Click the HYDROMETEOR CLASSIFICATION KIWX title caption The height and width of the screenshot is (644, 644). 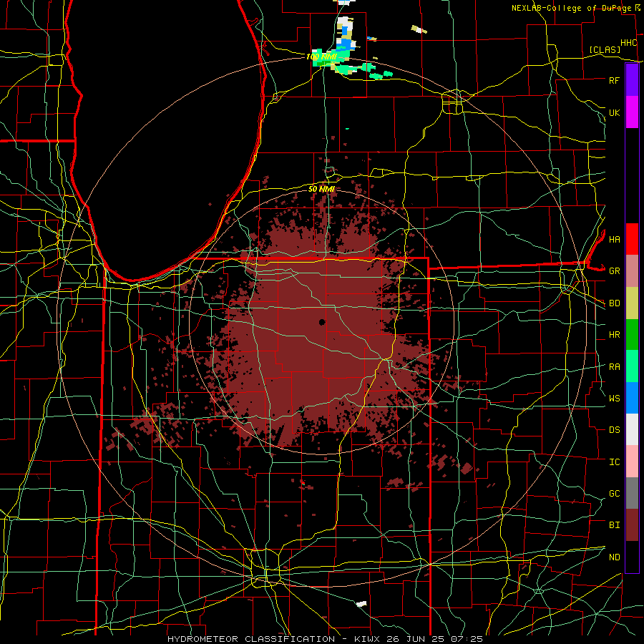click(325, 639)
